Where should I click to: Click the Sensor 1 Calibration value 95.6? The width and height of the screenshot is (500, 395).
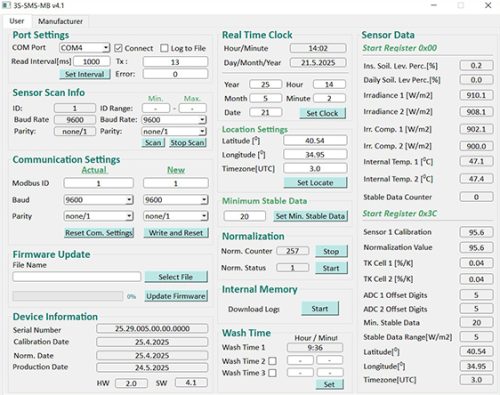pyautogui.click(x=476, y=232)
